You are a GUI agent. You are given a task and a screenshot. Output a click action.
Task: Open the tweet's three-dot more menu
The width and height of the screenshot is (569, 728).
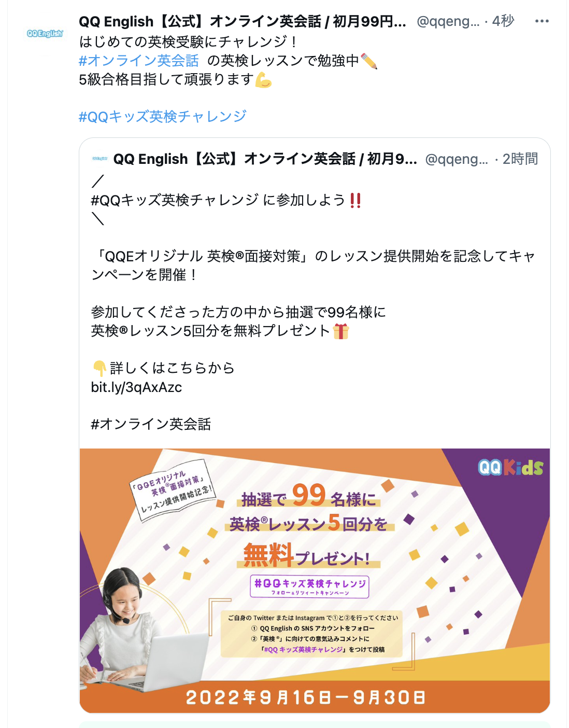[x=542, y=21]
